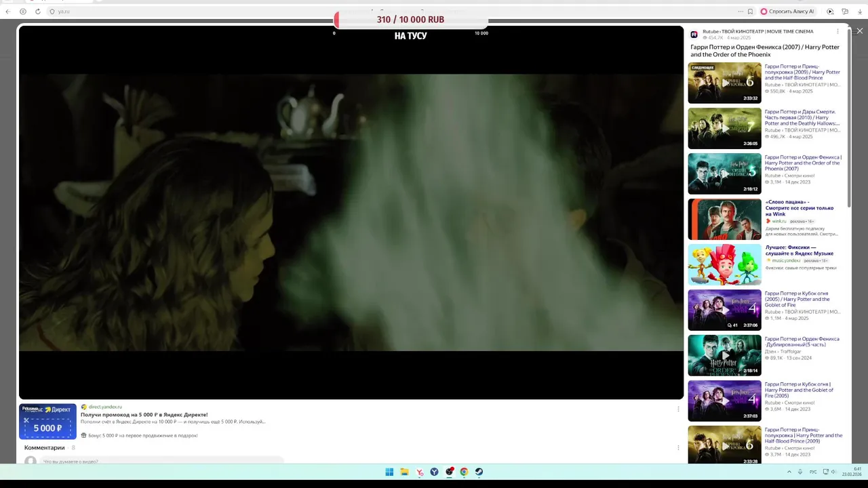The width and height of the screenshot is (868, 488).
Task: Click the microphone icon in the system tray
Action: pyautogui.click(x=800, y=472)
